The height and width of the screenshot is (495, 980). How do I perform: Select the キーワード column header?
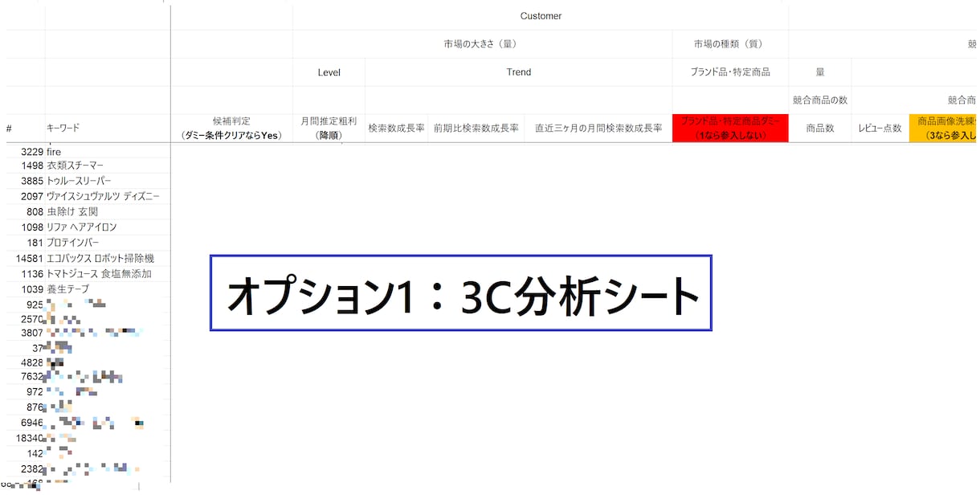click(108, 129)
